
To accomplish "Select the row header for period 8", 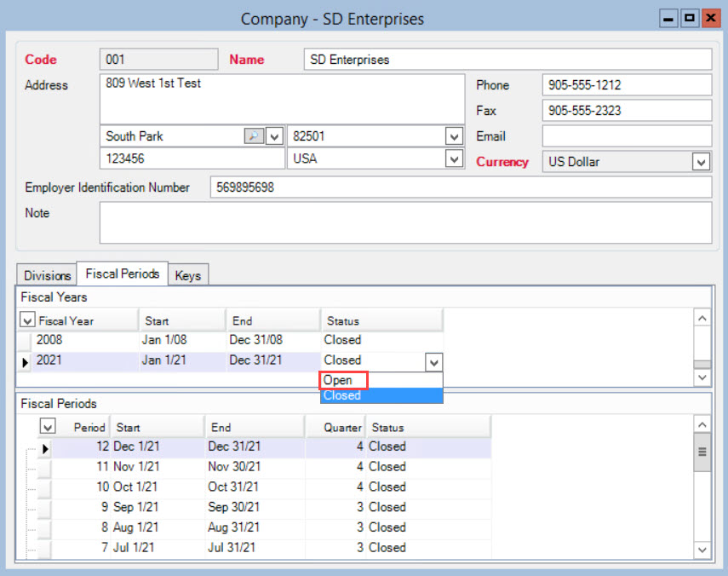I will tap(44, 528).
